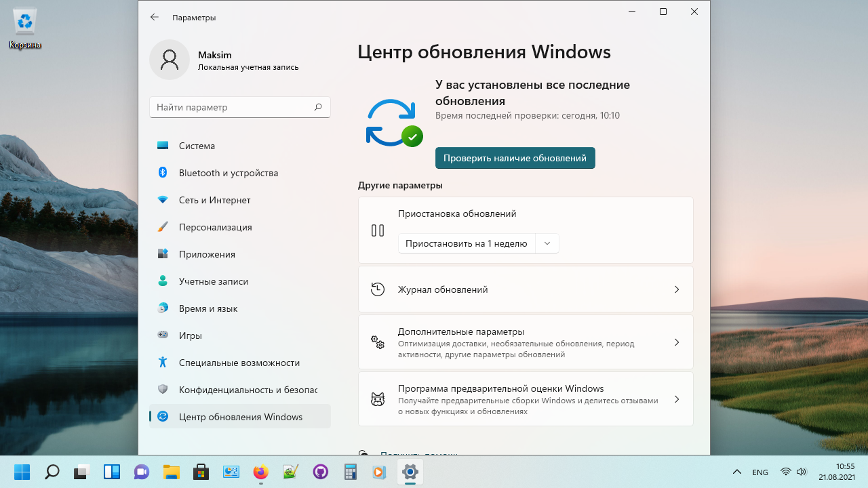This screenshot has width=868, height=488.
Task: Click the Приложения icon in sidebar
Action: point(163,254)
